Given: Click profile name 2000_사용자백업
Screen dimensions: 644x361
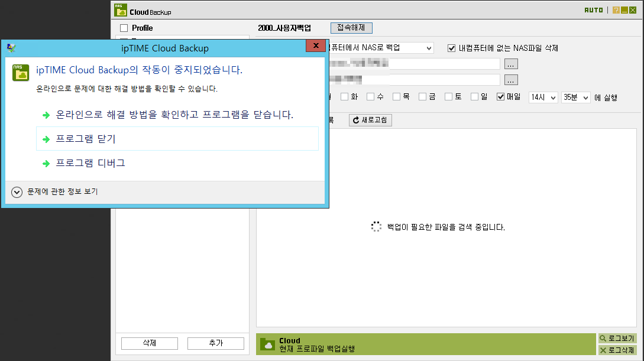Looking at the screenshot, I should click(284, 28).
